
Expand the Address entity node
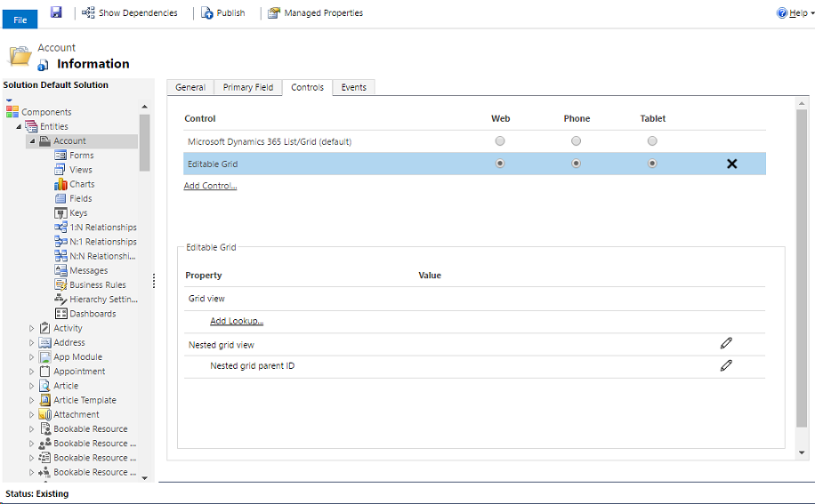32,342
